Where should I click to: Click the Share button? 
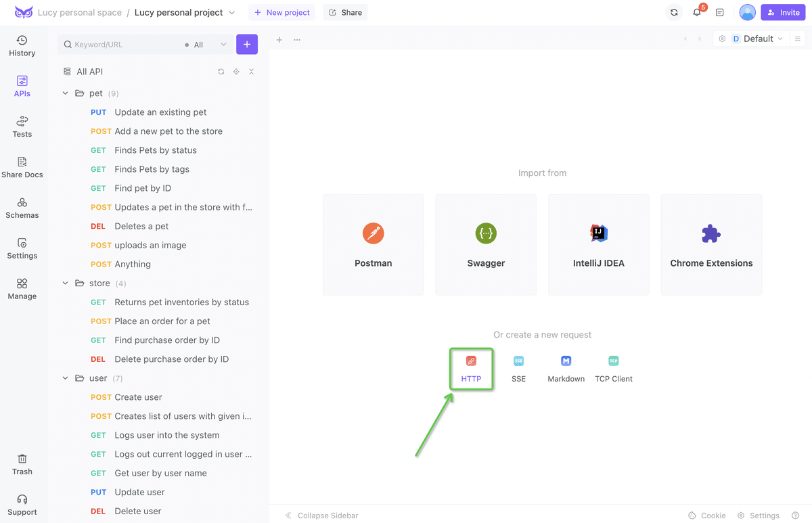345,12
